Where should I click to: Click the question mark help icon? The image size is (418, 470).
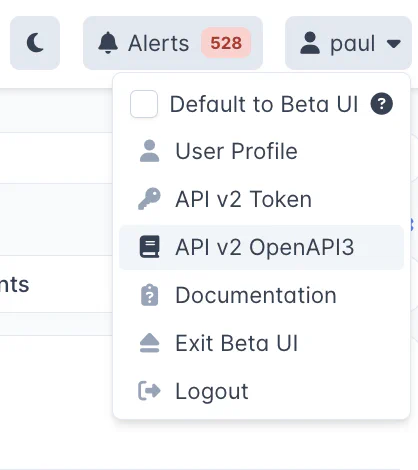(x=382, y=104)
